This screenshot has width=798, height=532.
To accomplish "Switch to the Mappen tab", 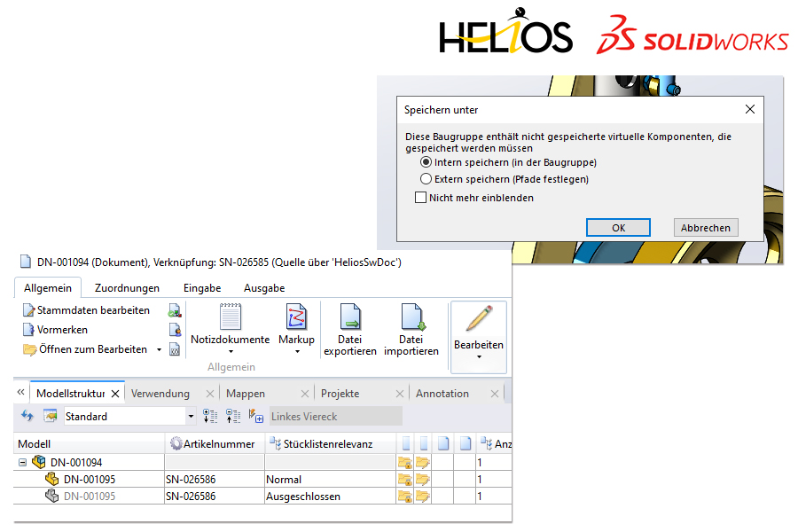I will (246, 394).
